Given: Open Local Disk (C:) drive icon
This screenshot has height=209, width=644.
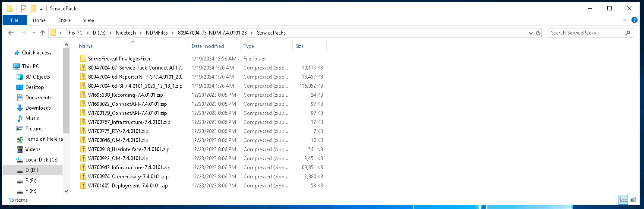Looking at the screenshot, I should click(x=19, y=160).
